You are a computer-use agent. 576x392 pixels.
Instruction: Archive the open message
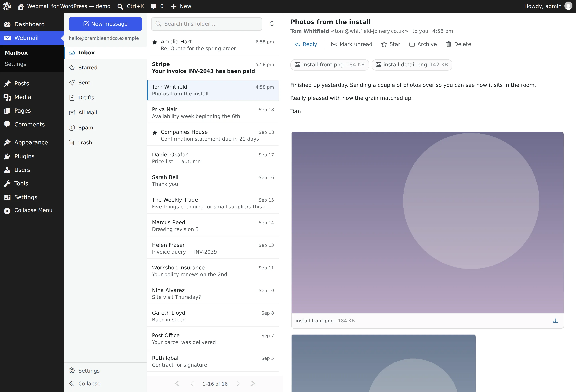click(423, 44)
